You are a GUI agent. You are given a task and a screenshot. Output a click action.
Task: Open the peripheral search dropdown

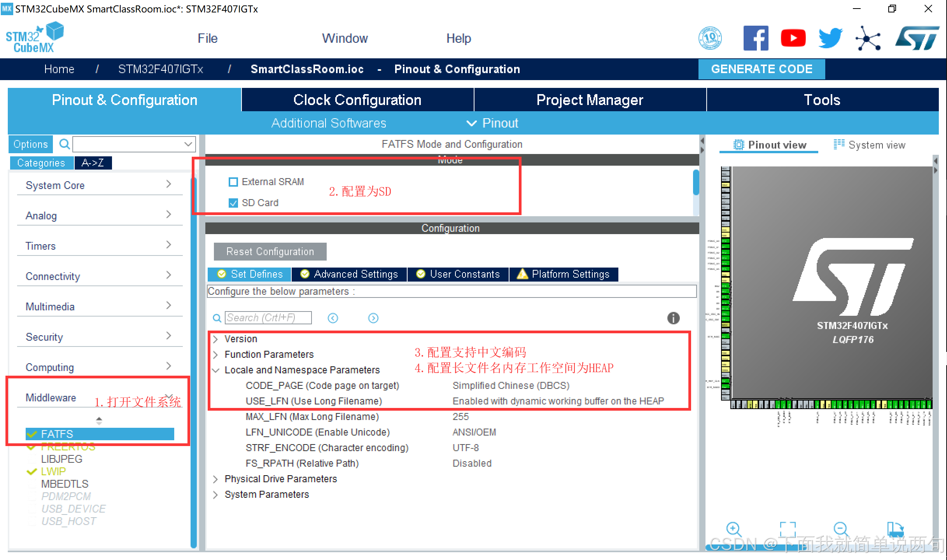click(188, 144)
